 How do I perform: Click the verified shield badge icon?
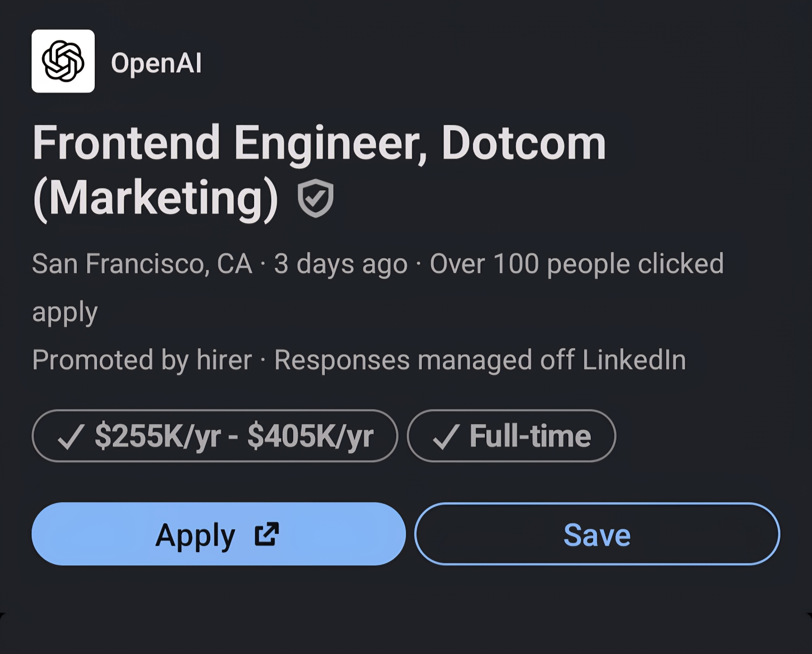[315, 198]
